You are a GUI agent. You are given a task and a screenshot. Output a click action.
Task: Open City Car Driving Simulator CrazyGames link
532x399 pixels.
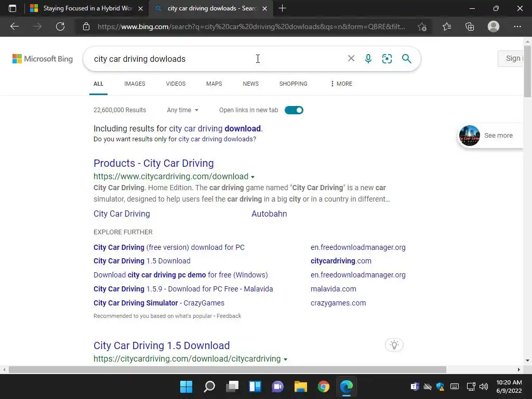[159, 303]
